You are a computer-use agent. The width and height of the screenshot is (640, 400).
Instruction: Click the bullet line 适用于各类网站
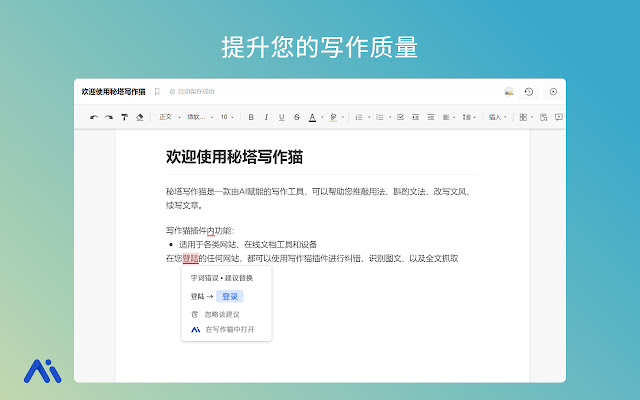click(x=248, y=244)
